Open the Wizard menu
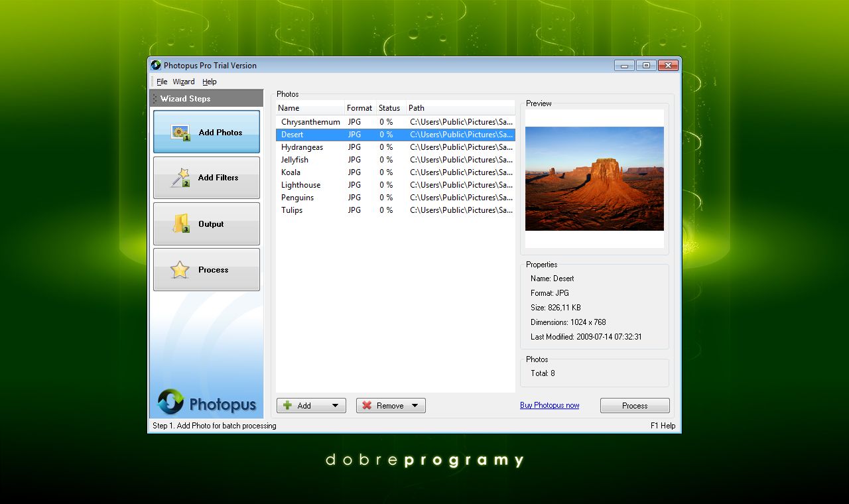 [x=183, y=81]
